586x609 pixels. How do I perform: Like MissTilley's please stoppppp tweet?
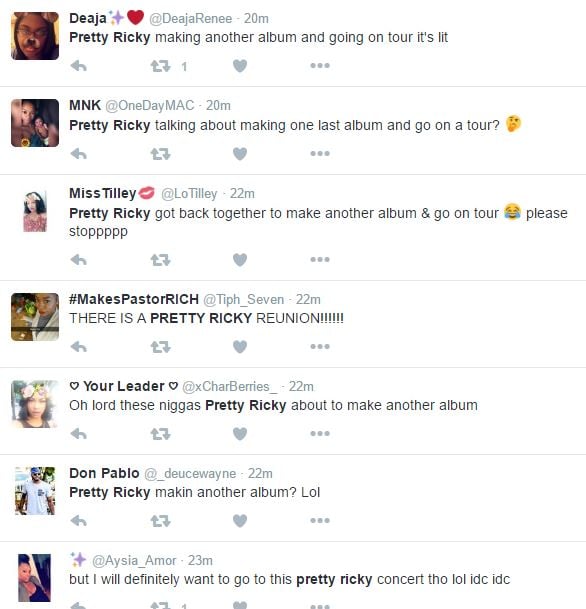click(x=240, y=259)
